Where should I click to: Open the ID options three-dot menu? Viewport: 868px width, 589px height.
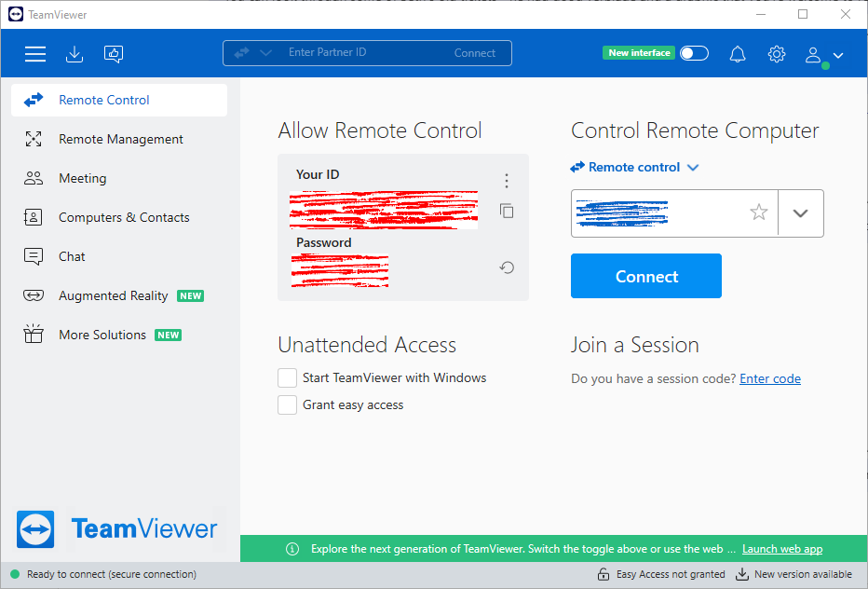(507, 181)
